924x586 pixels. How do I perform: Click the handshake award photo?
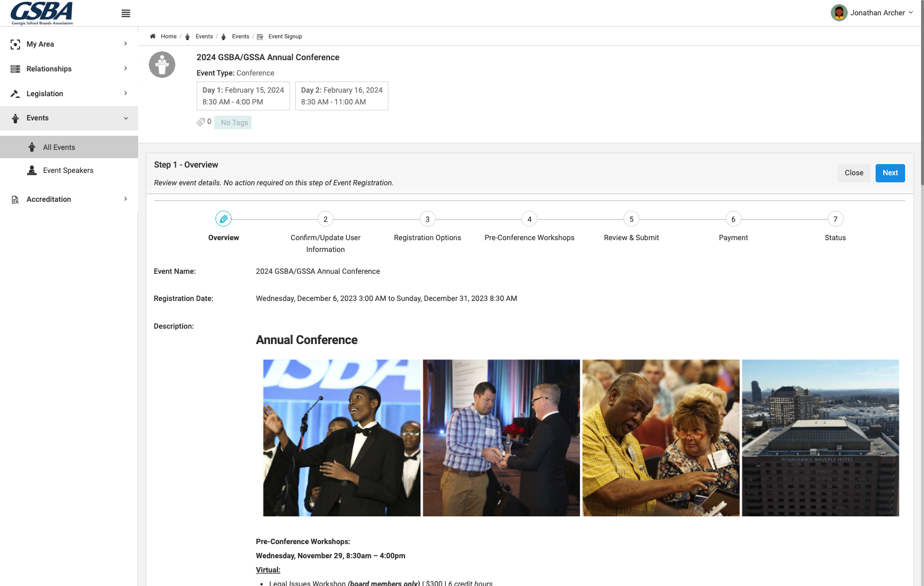501,438
